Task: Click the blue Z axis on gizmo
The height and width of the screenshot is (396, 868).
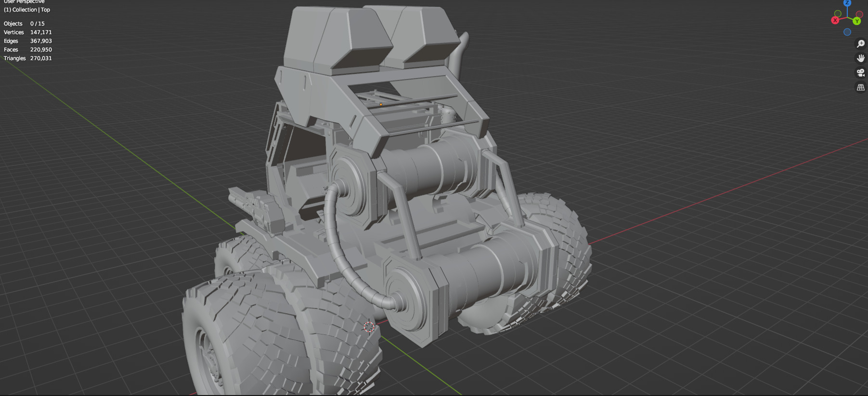Action: (x=847, y=3)
